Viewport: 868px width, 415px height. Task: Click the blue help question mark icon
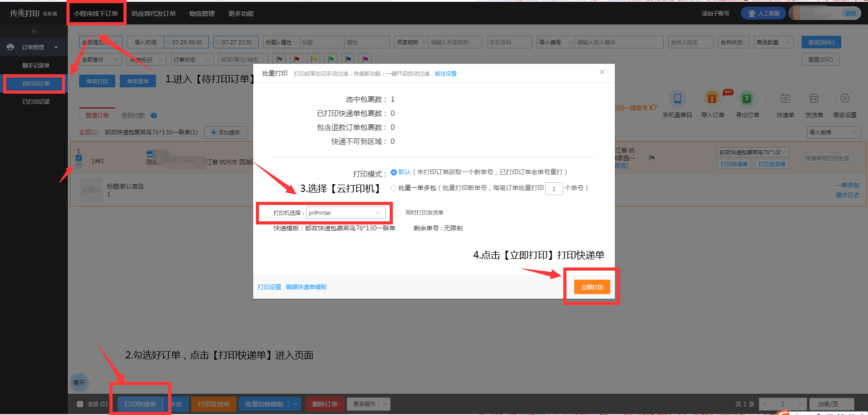tap(154, 116)
